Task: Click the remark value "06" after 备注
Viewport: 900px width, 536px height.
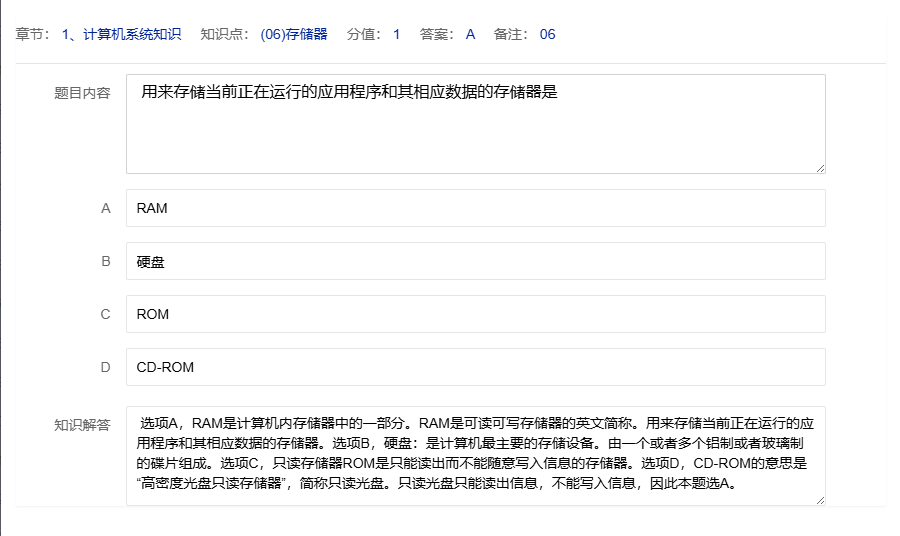Action: [x=547, y=34]
